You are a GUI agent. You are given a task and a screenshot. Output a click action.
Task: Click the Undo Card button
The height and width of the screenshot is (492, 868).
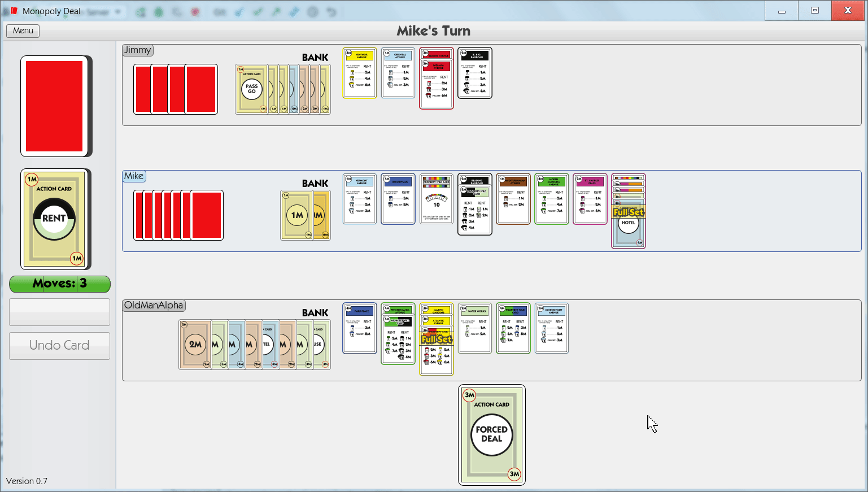[x=59, y=345]
